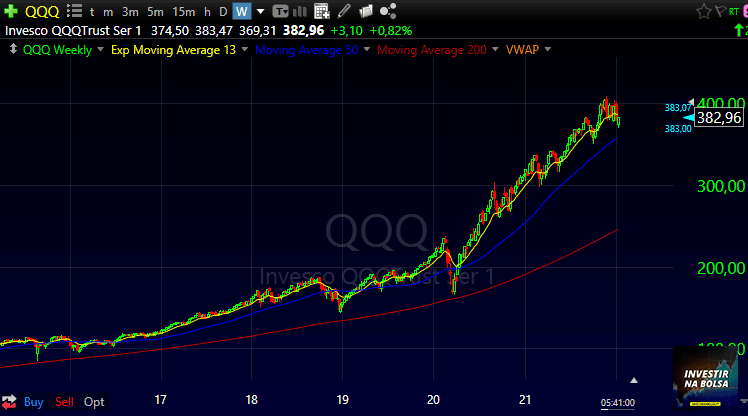This screenshot has width=748, height=416.
Task: Toggle the RT real-time indicator
Action: click(734, 11)
